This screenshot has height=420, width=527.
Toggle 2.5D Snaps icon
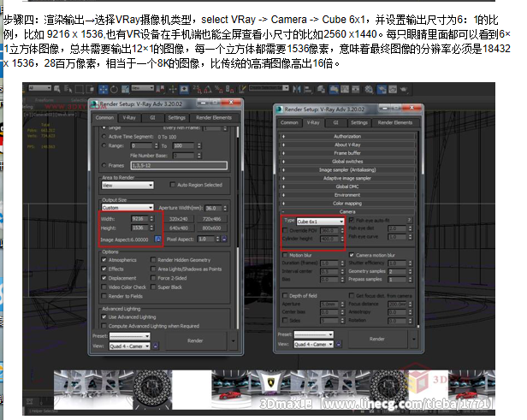(x=197, y=89)
